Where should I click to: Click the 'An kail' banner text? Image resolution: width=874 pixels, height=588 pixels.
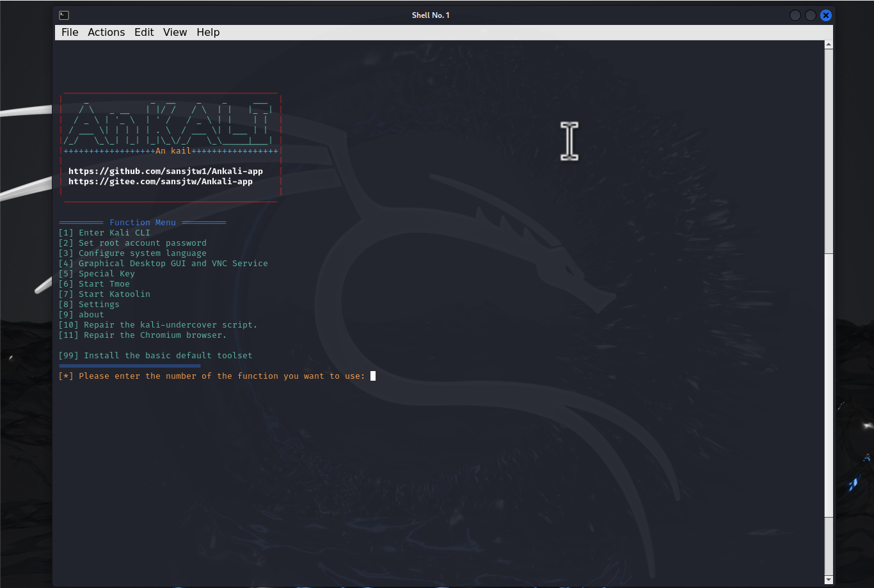tap(173, 151)
